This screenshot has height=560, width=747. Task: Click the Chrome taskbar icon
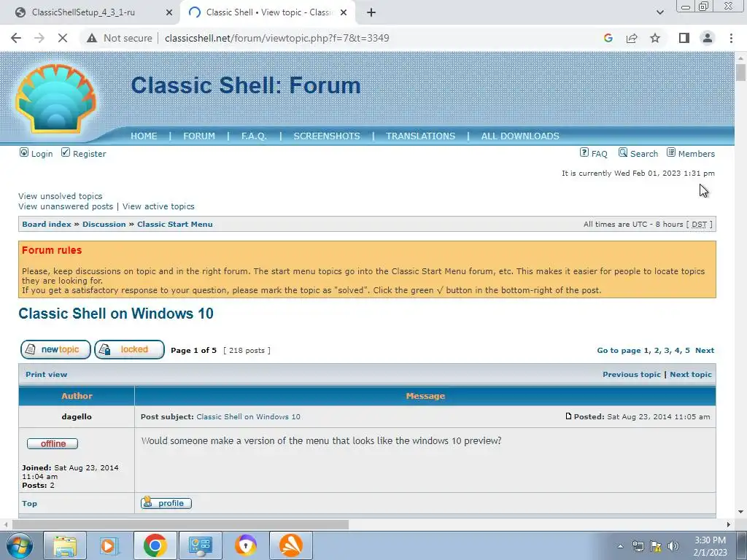click(x=155, y=545)
